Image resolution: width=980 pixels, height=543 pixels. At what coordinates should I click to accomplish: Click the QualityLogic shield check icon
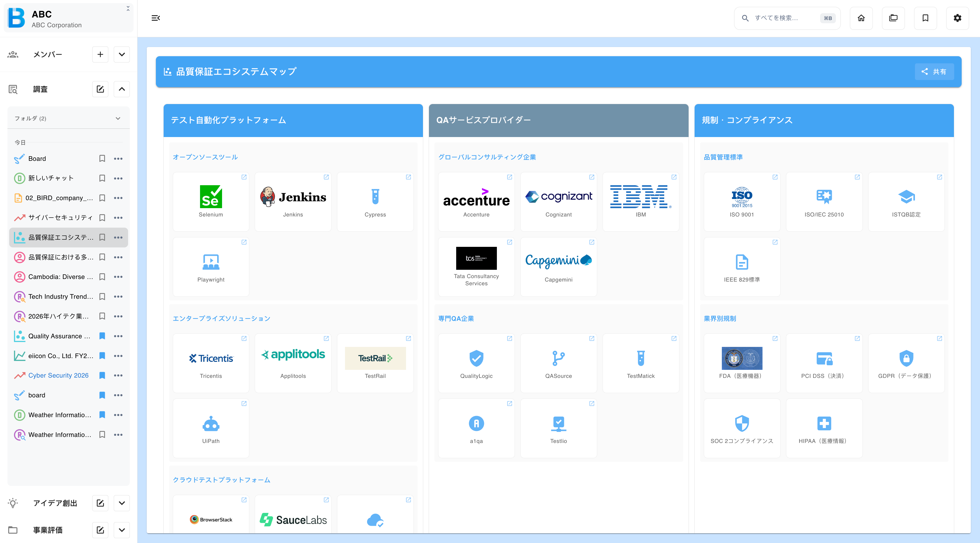point(476,358)
